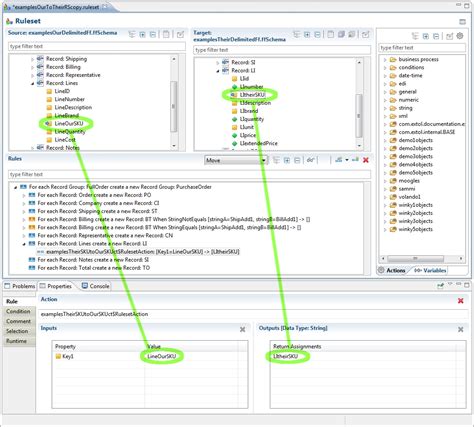The image size is (474, 427).
Task: Open the Runtime properties section
Action: [18, 341]
